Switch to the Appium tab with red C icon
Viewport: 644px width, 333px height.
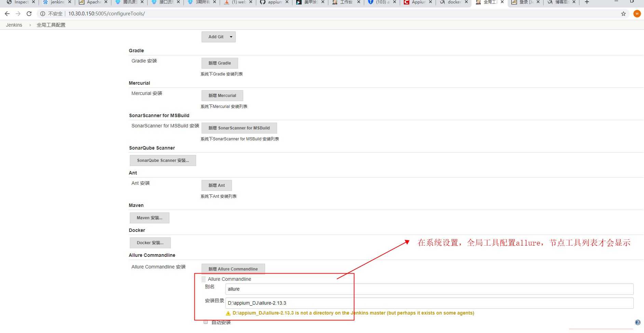pyautogui.click(x=417, y=2)
